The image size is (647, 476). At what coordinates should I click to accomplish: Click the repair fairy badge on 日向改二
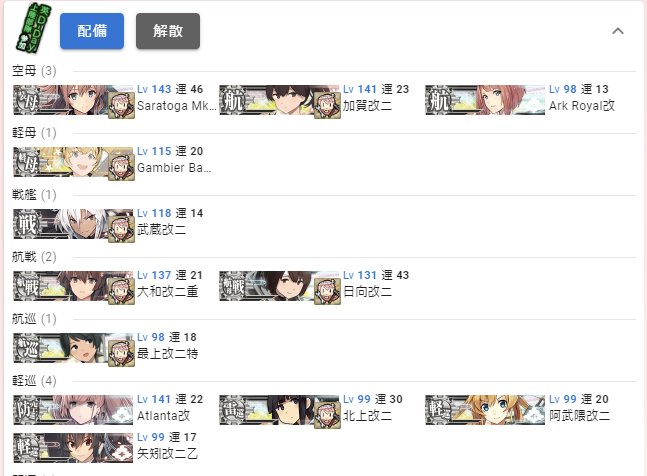coord(327,291)
